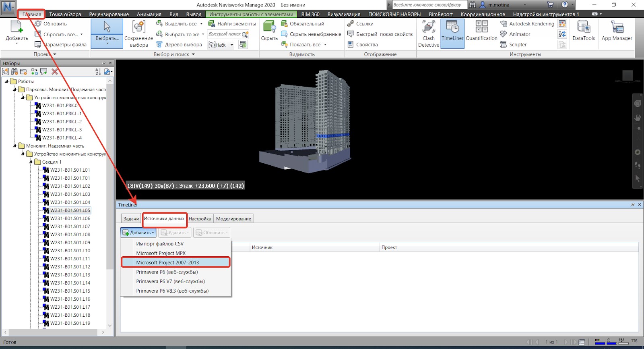Viewport: 644px width, 349px height.
Task: Collapse the Работы root folder
Action: (7, 81)
